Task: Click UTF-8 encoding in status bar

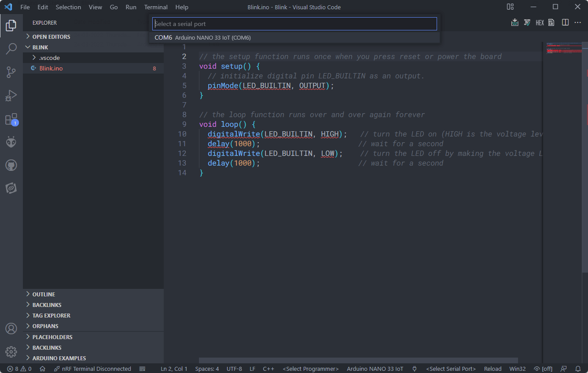Action: coord(234,369)
